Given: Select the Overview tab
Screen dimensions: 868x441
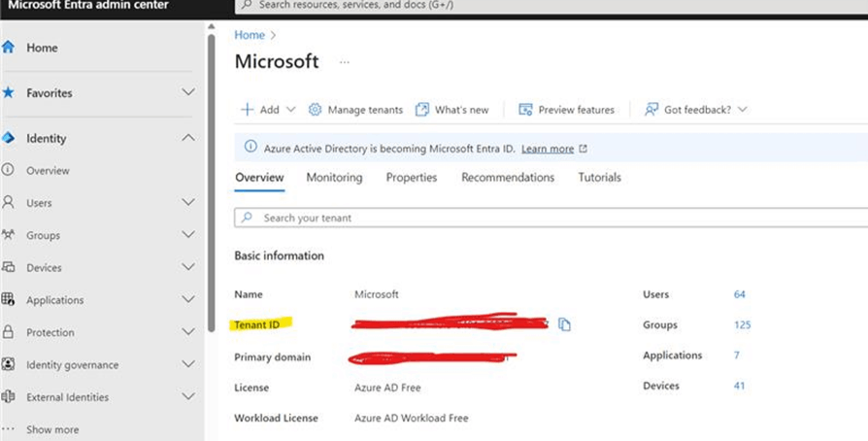Looking at the screenshot, I should click(259, 178).
